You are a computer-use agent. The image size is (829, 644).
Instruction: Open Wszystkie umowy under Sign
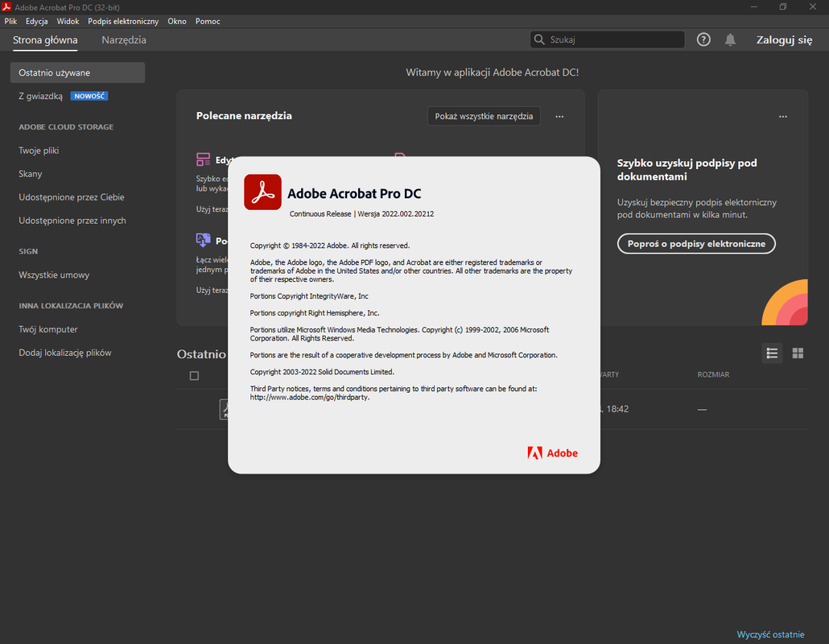pyautogui.click(x=54, y=275)
